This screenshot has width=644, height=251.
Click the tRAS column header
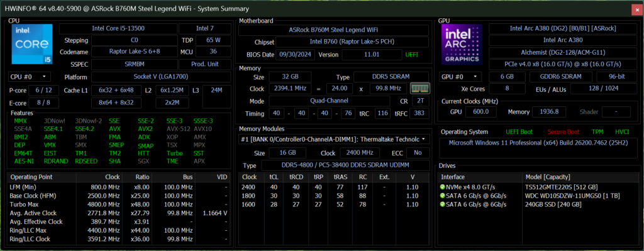340,177
